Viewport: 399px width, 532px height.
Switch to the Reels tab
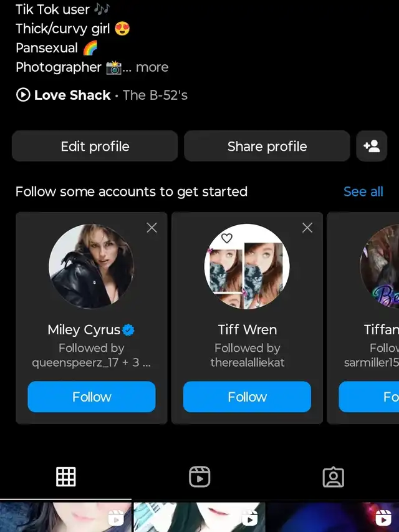click(x=199, y=477)
